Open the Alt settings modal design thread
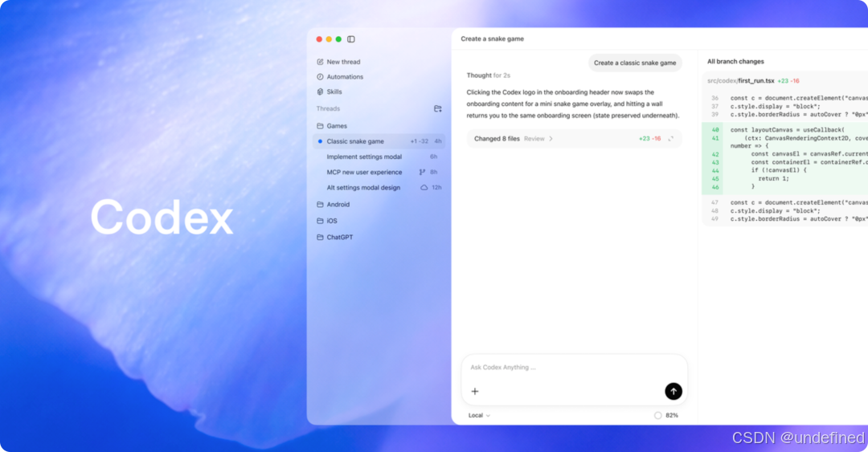The image size is (868, 452). click(x=379, y=188)
